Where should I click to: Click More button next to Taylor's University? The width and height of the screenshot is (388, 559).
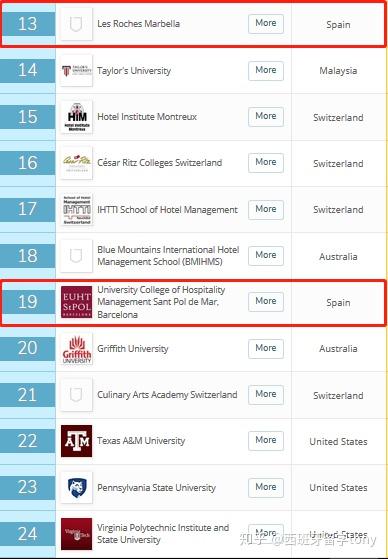[266, 71]
